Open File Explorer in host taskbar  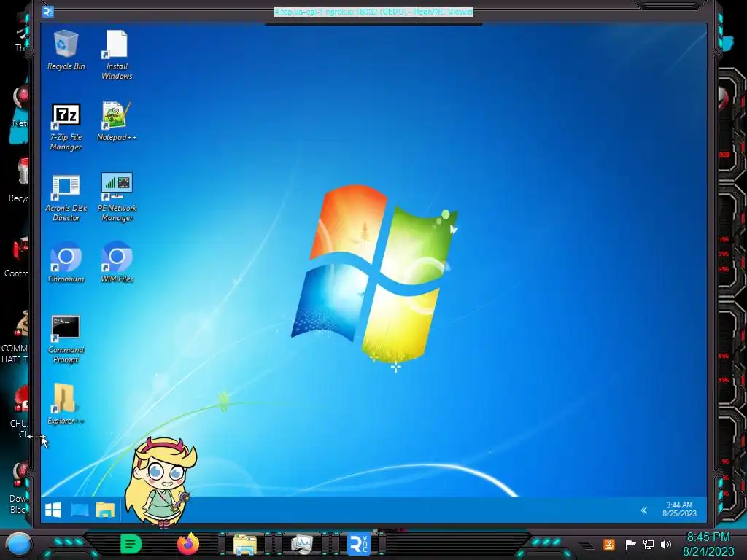click(245, 544)
